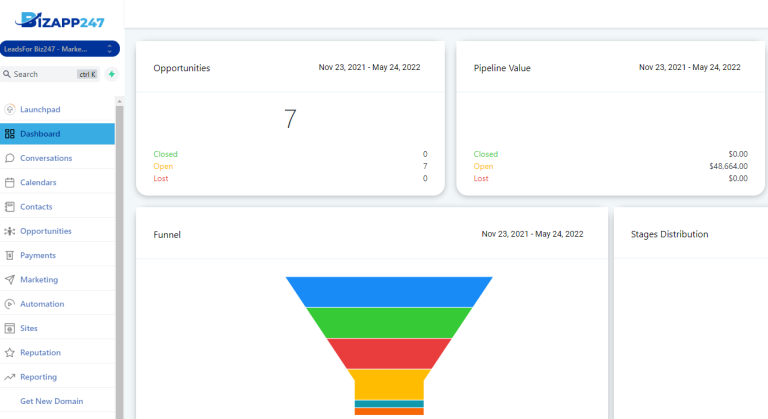Image resolution: width=768 pixels, height=419 pixels.
Task: Open the Opportunities card date range picker
Action: (x=369, y=68)
